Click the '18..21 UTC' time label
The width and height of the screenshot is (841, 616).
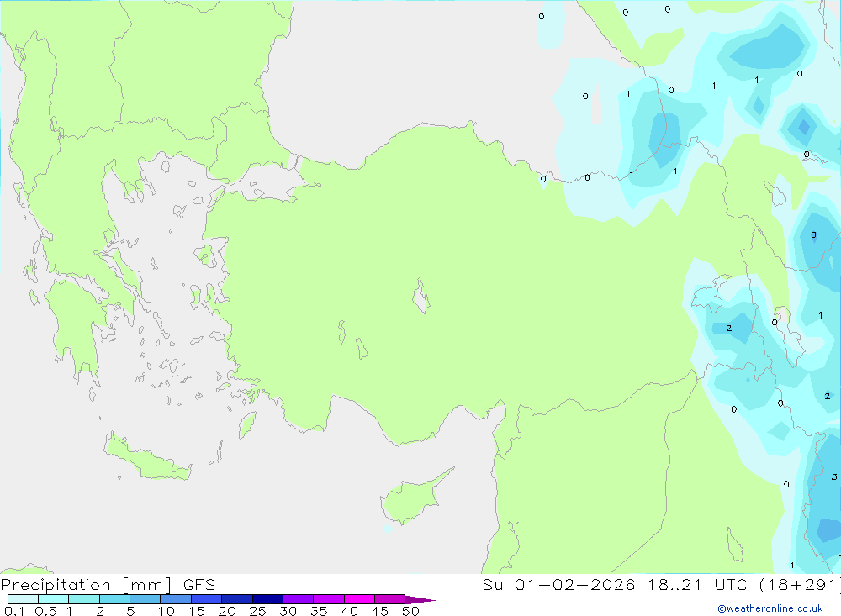pos(698,585)
